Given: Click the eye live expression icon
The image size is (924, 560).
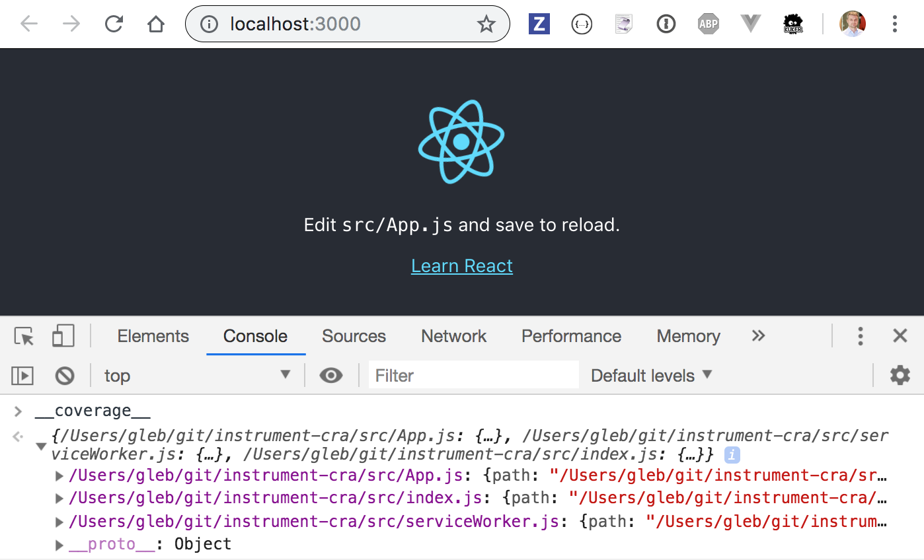Looking at the screenshot, I should 330,376.
